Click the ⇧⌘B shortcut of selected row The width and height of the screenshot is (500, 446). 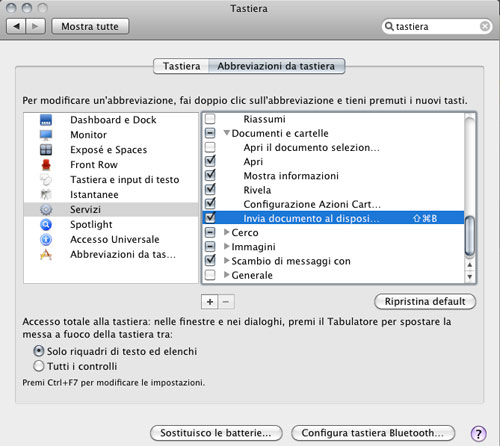click(x=425, y=218)
